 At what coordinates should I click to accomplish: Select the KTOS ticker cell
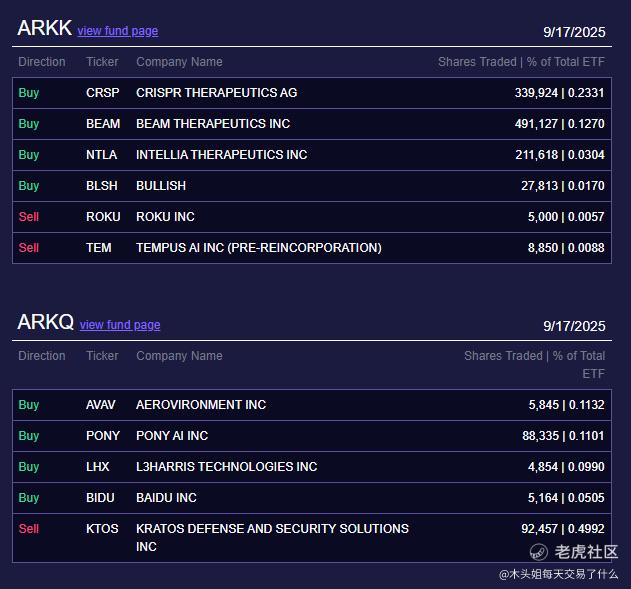tap(102, 529)
